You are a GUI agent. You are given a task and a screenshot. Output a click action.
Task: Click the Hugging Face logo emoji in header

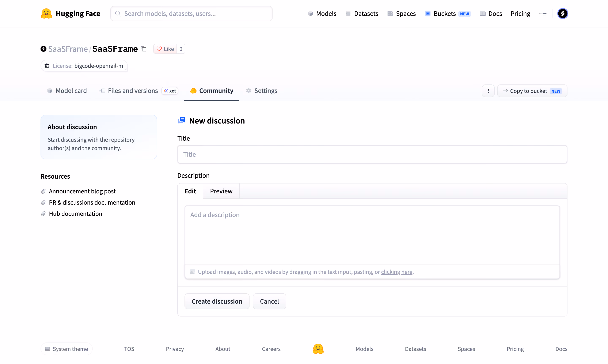click(x=46, y=14)
